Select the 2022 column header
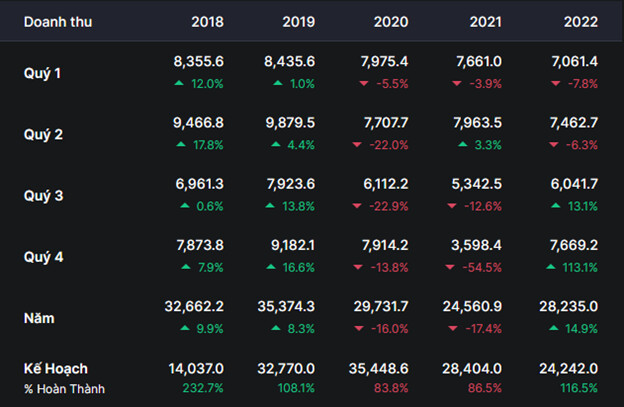Image resolution: width=624 pixels, height=407 pixels. coord(582,22)
